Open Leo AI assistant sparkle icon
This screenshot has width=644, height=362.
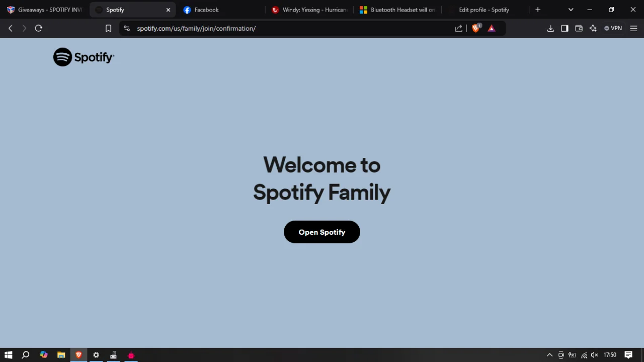click(593, 29)
